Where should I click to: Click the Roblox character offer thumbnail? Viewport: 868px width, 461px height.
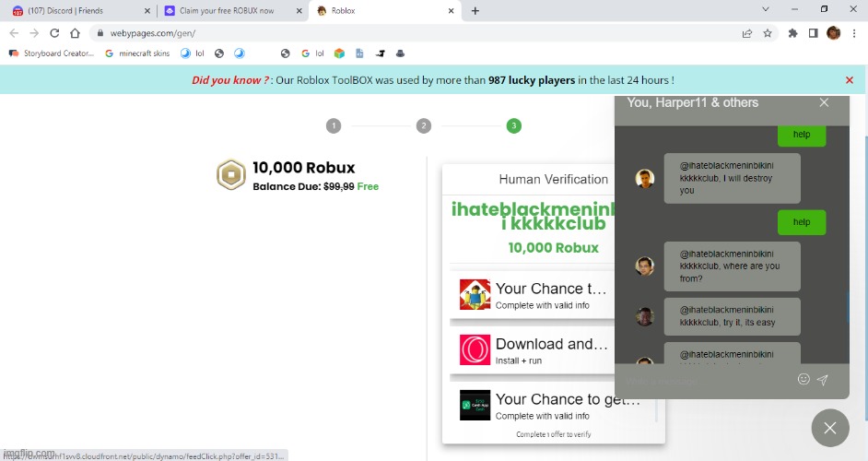tap(475, 294)
